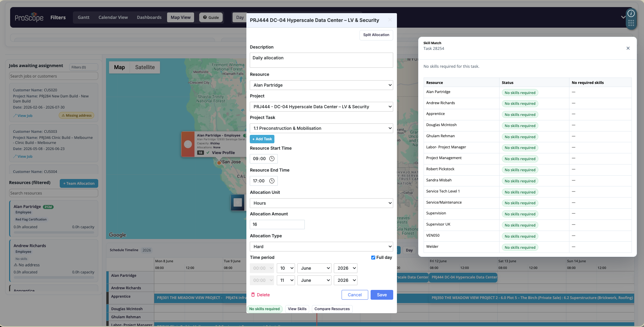This screenshot has width=644, height=327.
Task: Open the Resource dropdown showing Alan Partridge
Action: pos(321,85)
